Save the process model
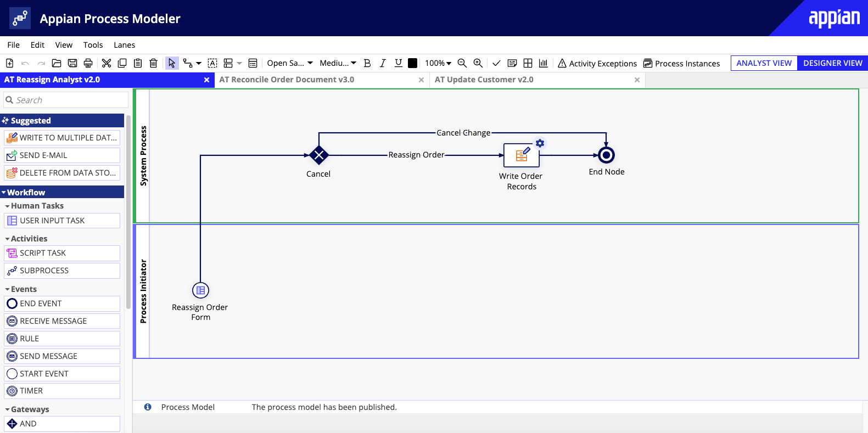This screenshot has width=868, height=433. [72, 63]
